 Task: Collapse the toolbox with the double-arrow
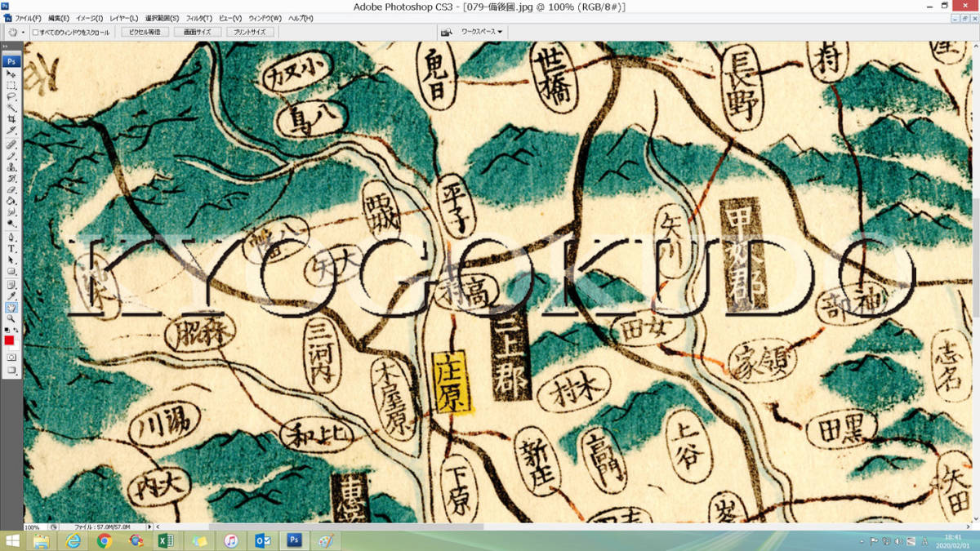pyautogui.click(x=6, y=47)
